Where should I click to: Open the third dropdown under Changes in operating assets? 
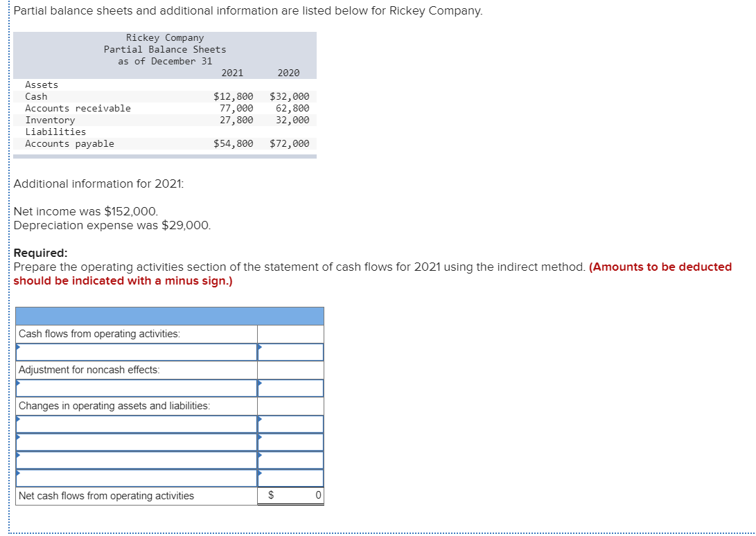[x=135, y=460]
